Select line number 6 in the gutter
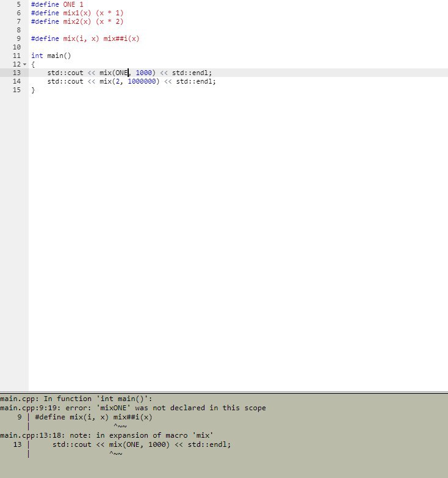Viewport: 448px width, 478px height. [18, 13]
